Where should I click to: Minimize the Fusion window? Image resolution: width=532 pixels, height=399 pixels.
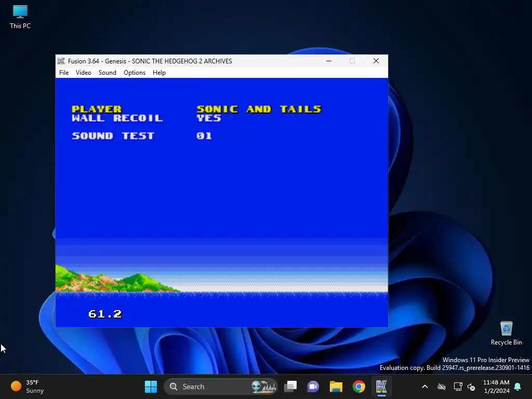click(x=329, y=61)
